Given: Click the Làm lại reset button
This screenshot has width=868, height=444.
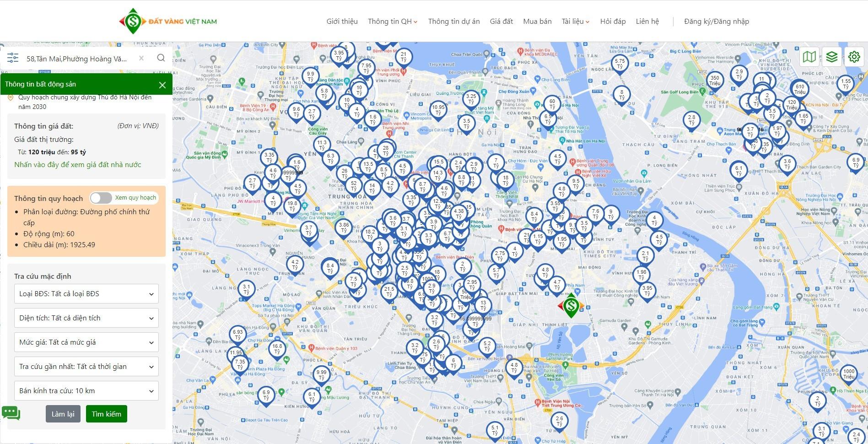Looking at the screenshot, I should (x=63, y=414).
